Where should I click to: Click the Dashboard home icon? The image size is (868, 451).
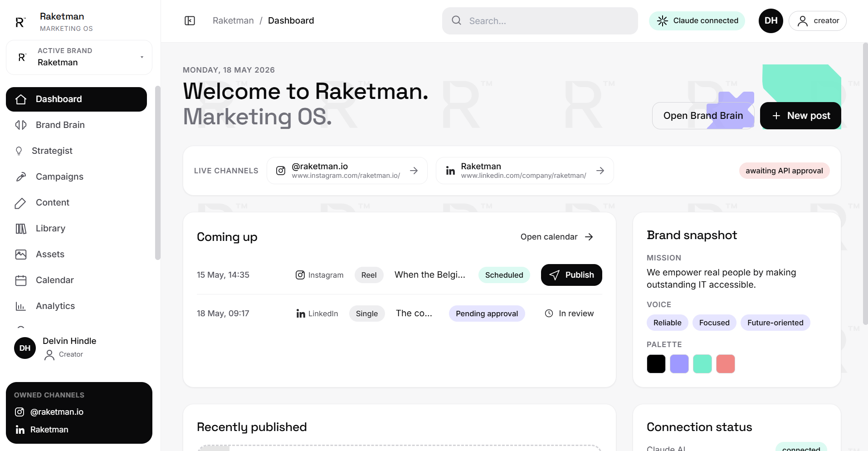pos(21,99)
